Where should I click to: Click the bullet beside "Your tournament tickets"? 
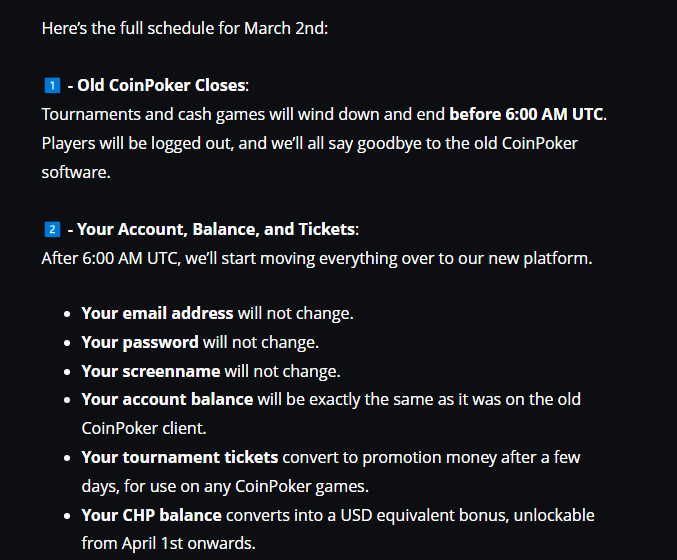pos(69,458)
